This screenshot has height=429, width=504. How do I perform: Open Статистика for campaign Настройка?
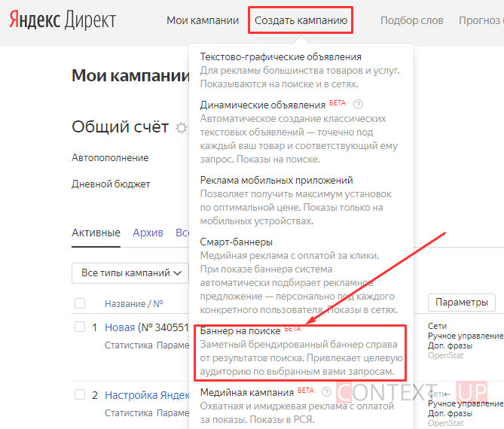click(x=129, y=413)
